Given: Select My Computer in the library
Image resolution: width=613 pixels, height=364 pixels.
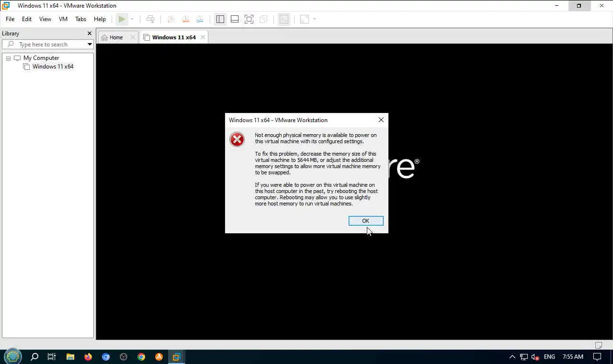Looking at the screenshot, I should point(41,58).
